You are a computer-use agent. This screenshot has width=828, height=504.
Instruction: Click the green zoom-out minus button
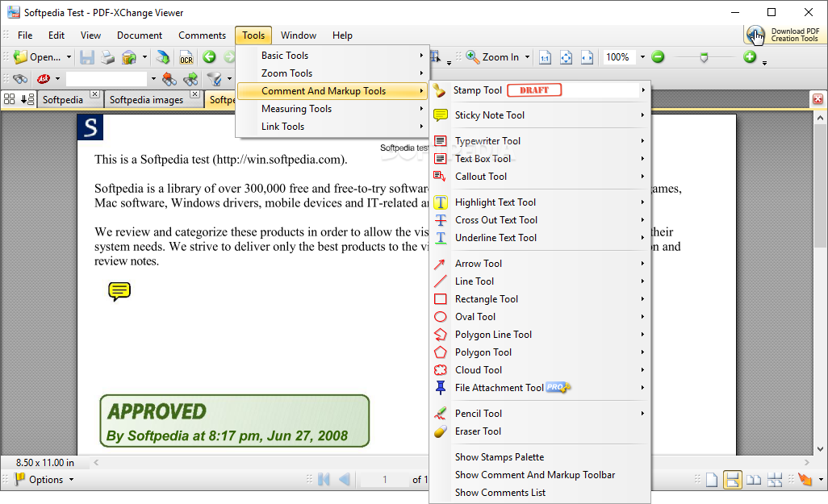point(658,56)
